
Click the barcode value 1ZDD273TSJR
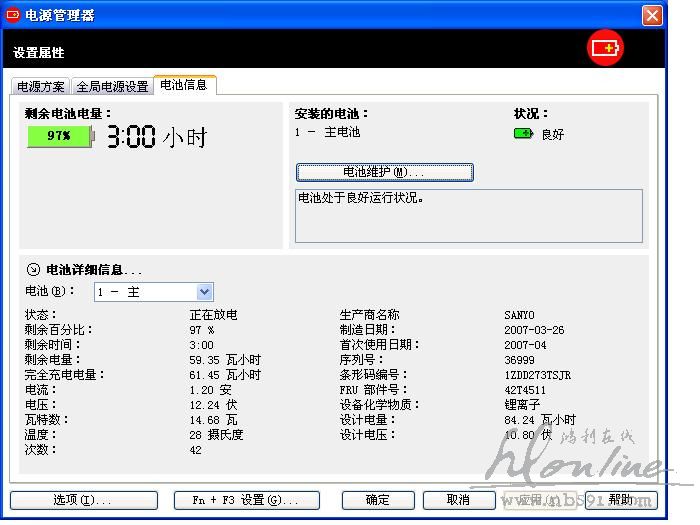(537, 375)
